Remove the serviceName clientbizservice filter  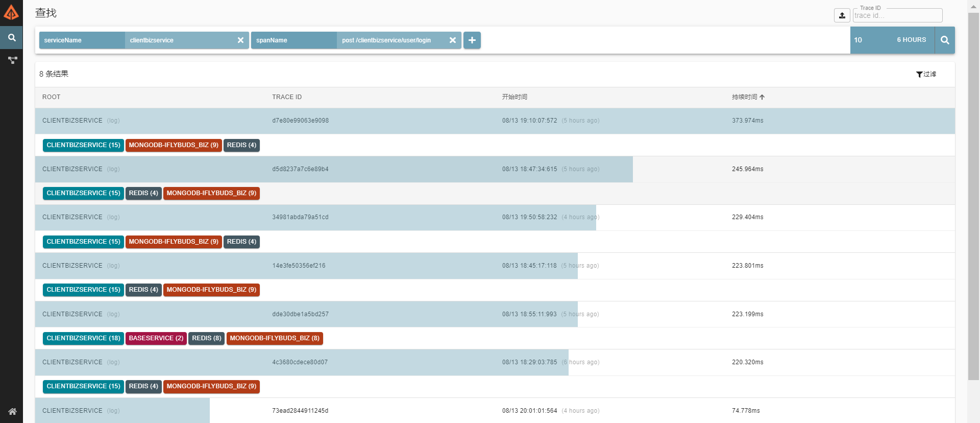point(240,40)
